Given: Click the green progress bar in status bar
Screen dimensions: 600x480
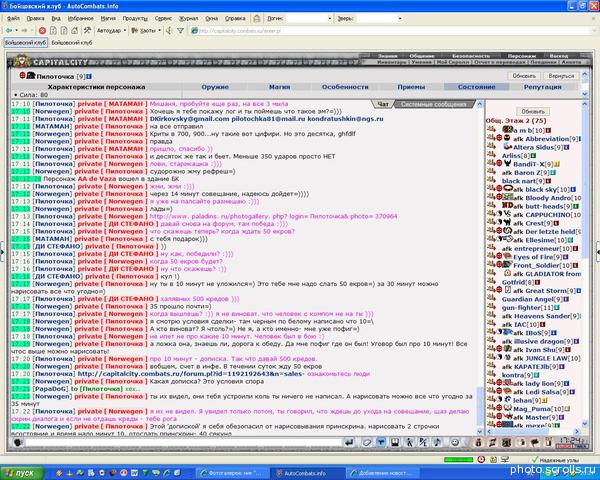Looking at the screenshot, I should [458, 460].
